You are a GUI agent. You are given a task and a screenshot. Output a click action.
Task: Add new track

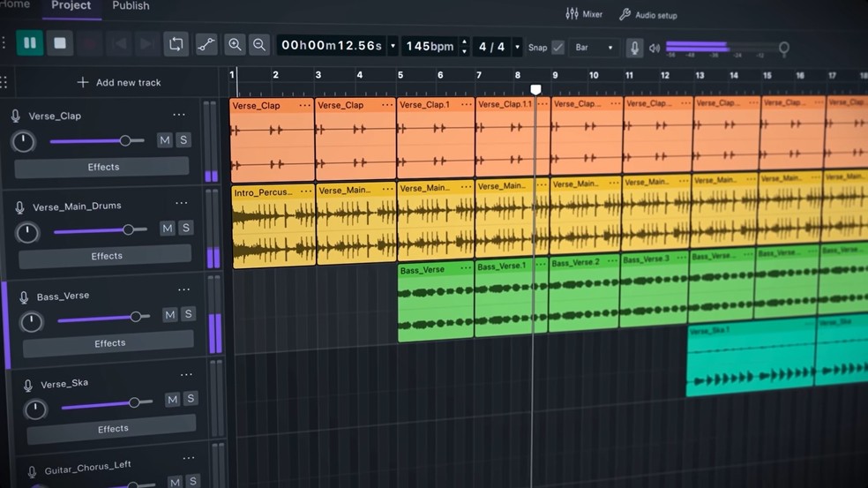click(118, 83)
